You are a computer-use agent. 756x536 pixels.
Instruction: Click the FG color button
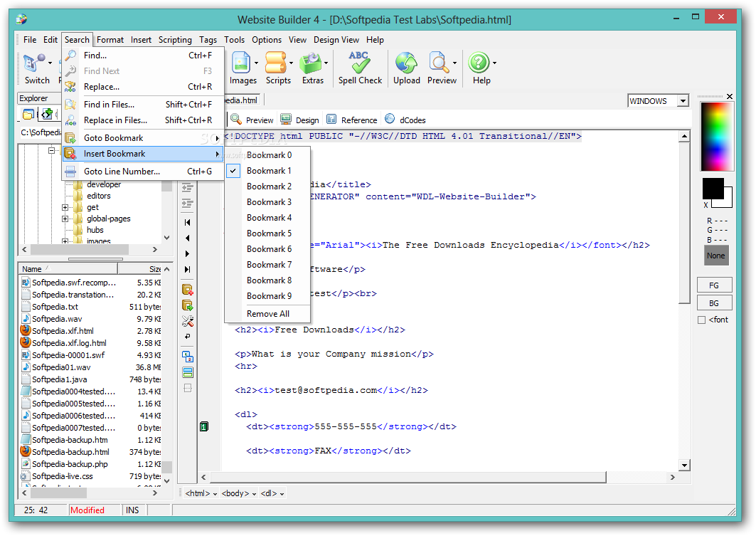click(x=714, y=285)
